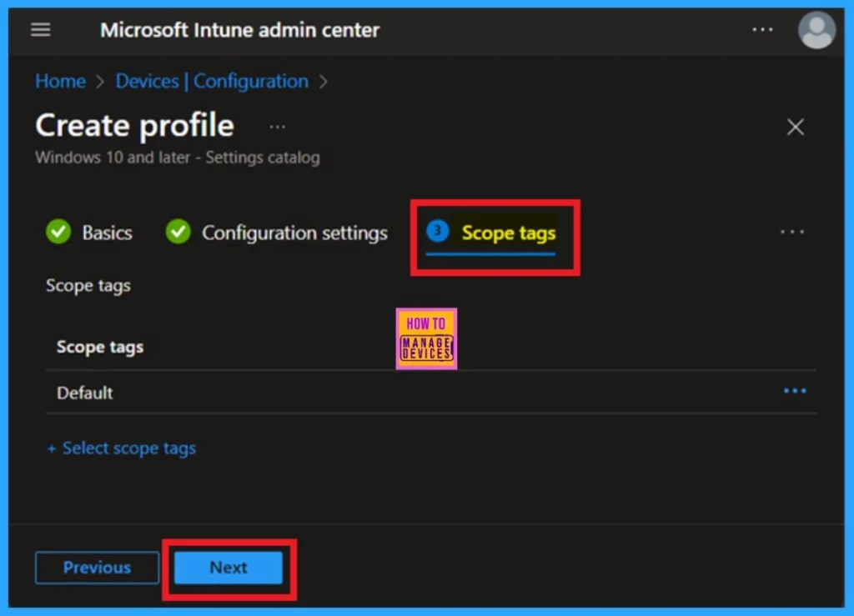Viewport: 854px width, 616px height.
Task: Click the Basics green checkmark icon
Action: click(58, 232)
